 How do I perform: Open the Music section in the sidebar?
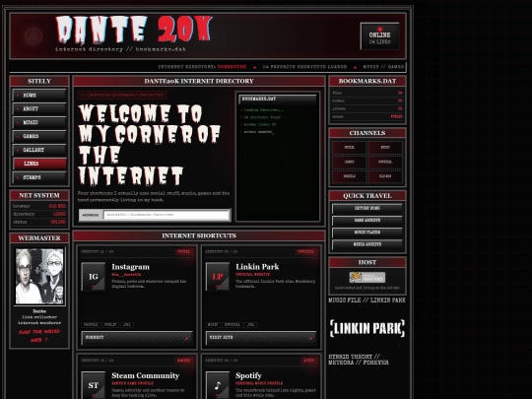coord(39,122)
